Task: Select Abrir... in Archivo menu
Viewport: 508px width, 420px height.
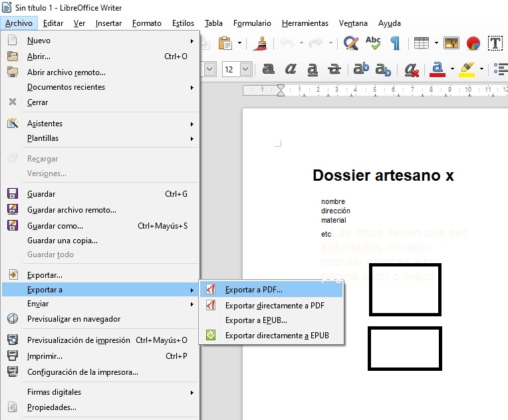Action: coord(100,56)
